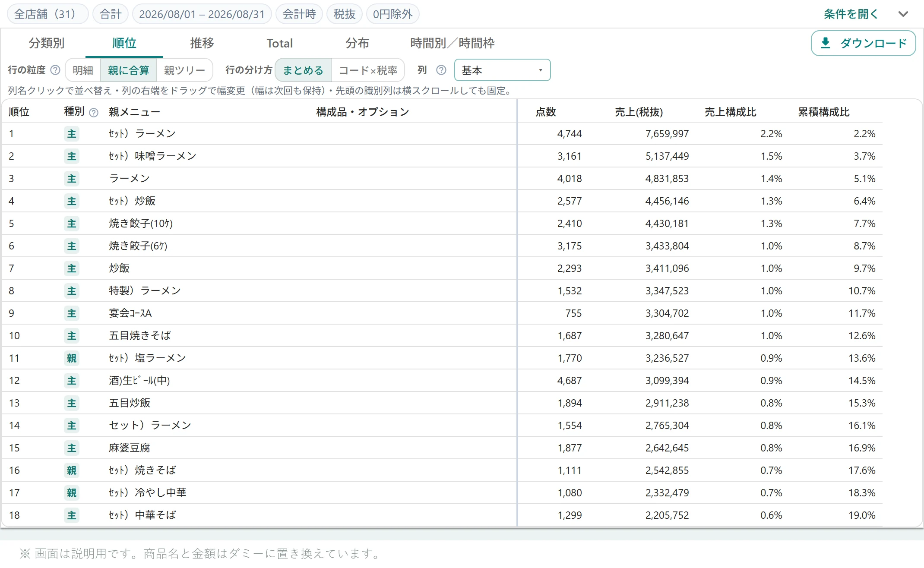Image resolution: width=924 pixels, height=568 pixels.
Task: Select 親ツリー row granularity
Action: (x=184, y=70)
